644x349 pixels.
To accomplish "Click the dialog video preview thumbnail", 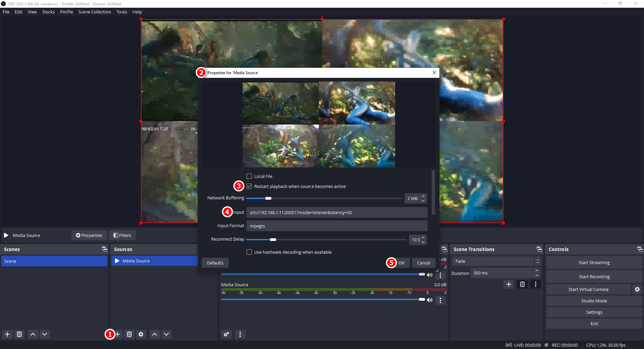I will click(319, 124).
